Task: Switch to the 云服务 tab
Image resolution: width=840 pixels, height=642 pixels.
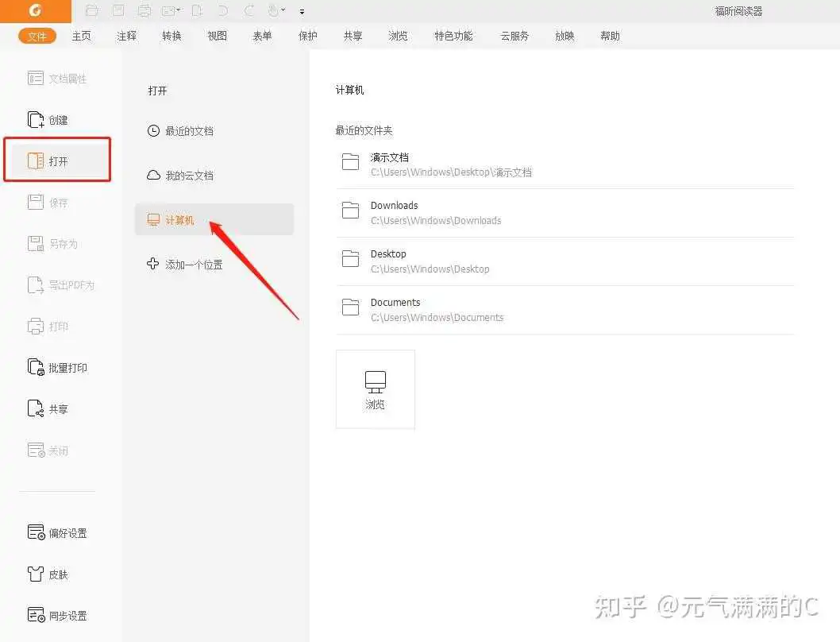Action: [514, 36]
